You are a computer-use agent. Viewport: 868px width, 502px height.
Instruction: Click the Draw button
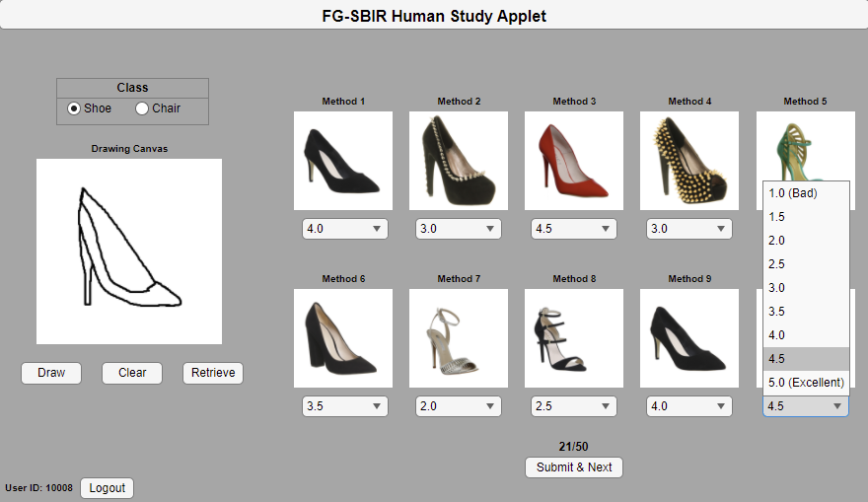pos(51,373)
